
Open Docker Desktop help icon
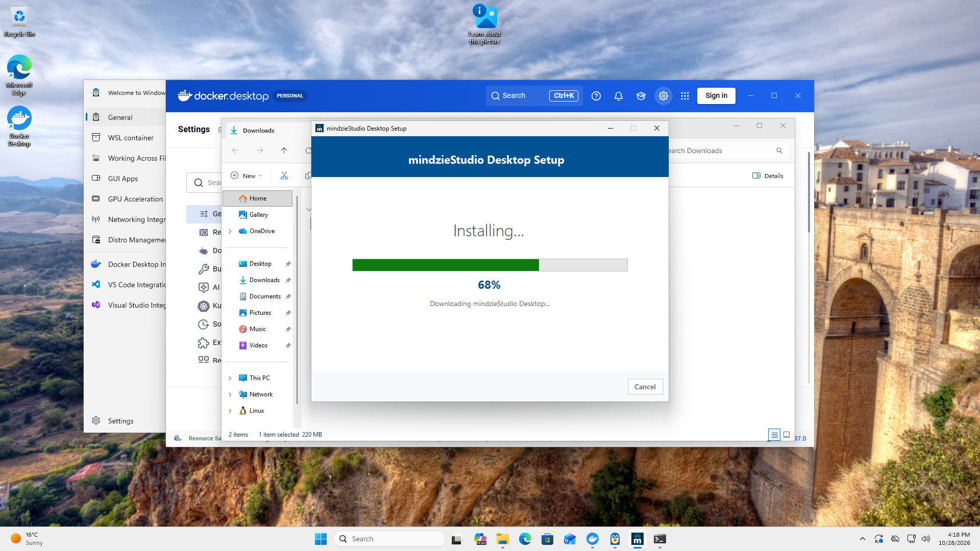[596, 96]
